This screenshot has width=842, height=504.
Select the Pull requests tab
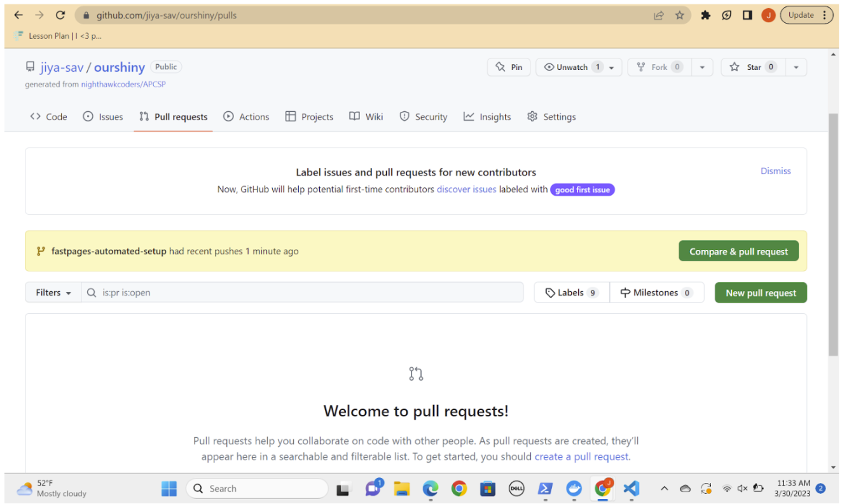click(x=173, y=117)
